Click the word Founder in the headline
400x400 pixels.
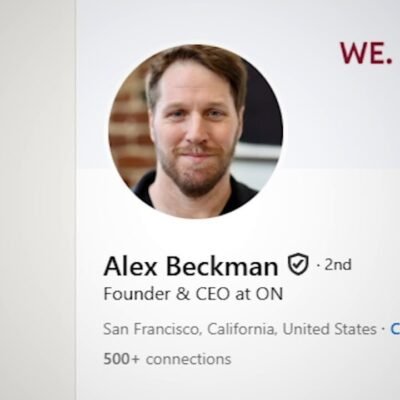(x=137, y=294)
